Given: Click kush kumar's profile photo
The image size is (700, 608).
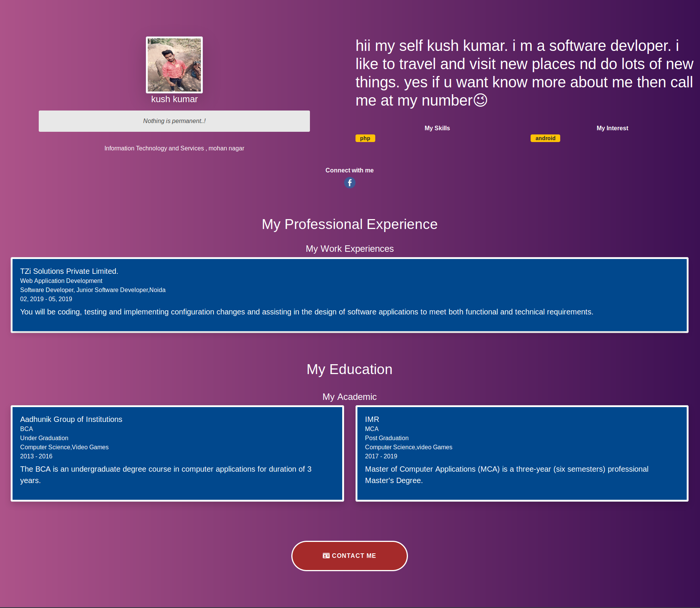Looking at the screenshot, I should pos(174,65).
